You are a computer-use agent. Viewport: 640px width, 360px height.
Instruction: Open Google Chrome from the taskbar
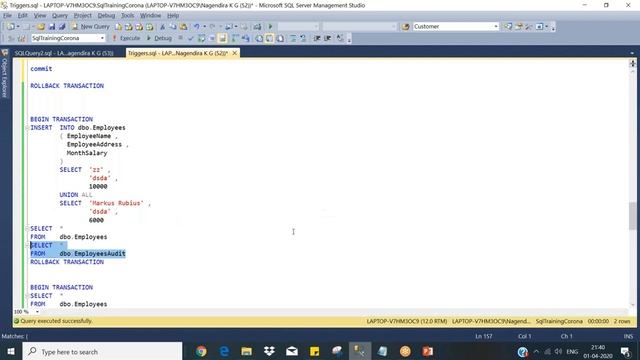click(201, 351)
